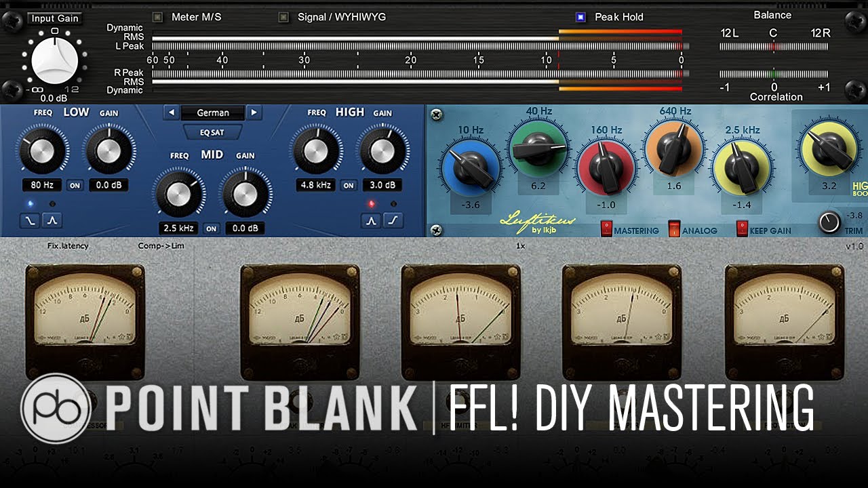Click the 2.5 kHz MID frequency value field
Viewport: 868px width, 488px height.
pos(179,228)
